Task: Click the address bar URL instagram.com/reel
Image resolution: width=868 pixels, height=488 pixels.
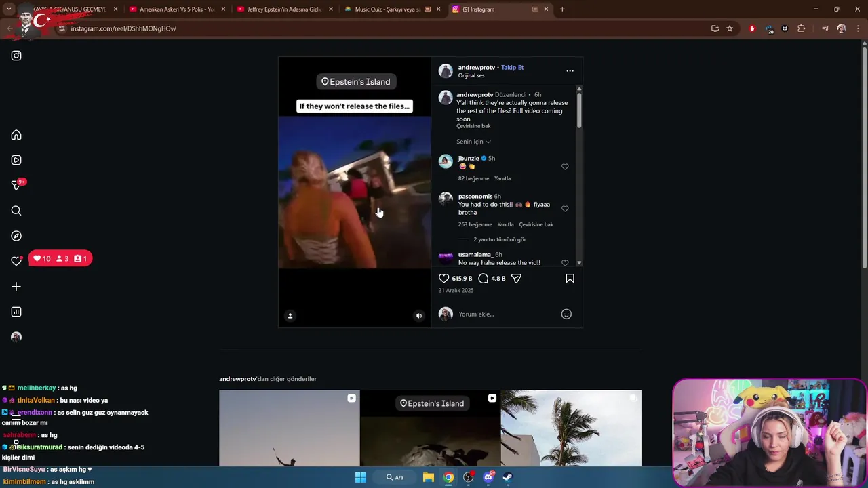Action: 123,28
